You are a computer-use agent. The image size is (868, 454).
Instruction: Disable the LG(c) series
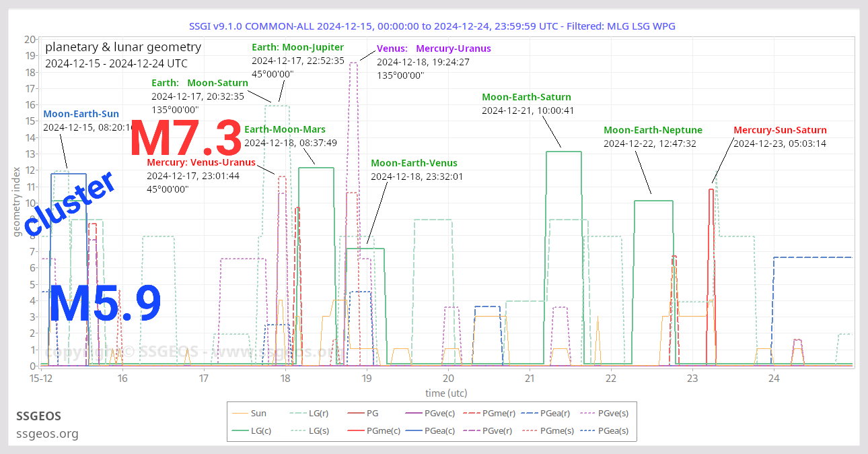click(x=261, y=430)
